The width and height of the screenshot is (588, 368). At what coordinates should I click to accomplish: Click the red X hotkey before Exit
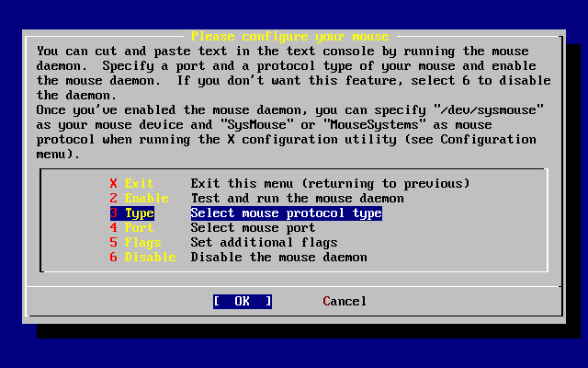point(114,183)
